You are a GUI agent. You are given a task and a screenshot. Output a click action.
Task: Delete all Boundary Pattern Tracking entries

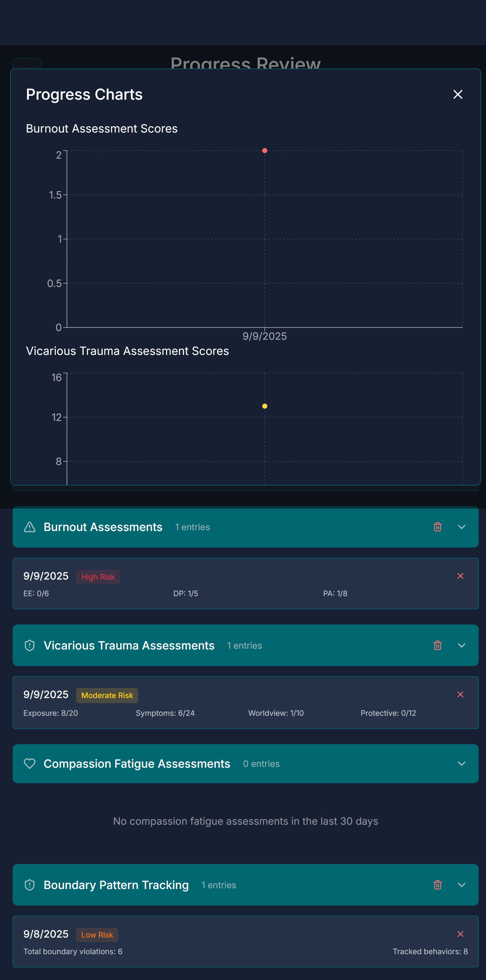point(437,885)
